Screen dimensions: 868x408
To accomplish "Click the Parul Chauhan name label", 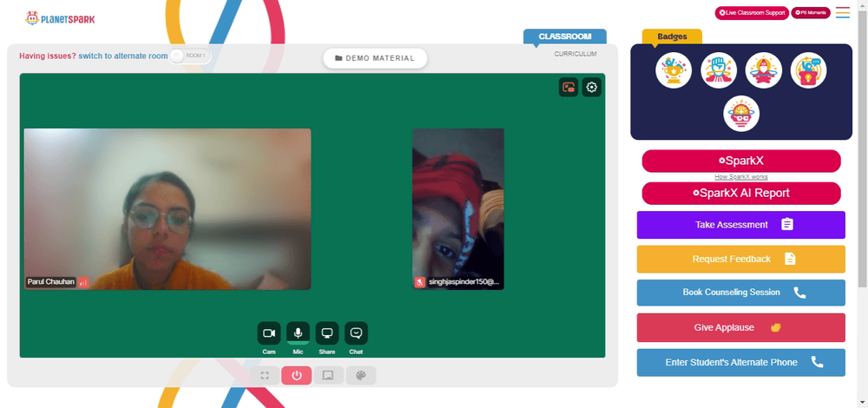I will click(x=51, y=282).
